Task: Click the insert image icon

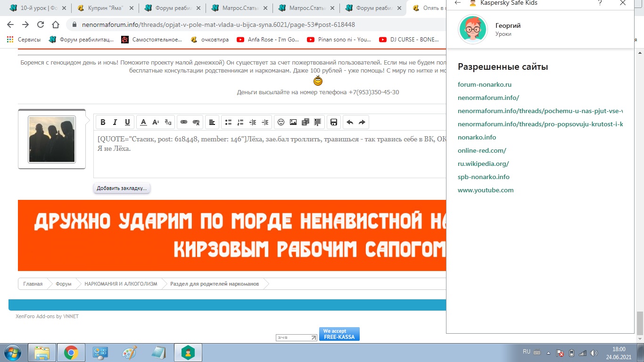Action: coord(293,123)
